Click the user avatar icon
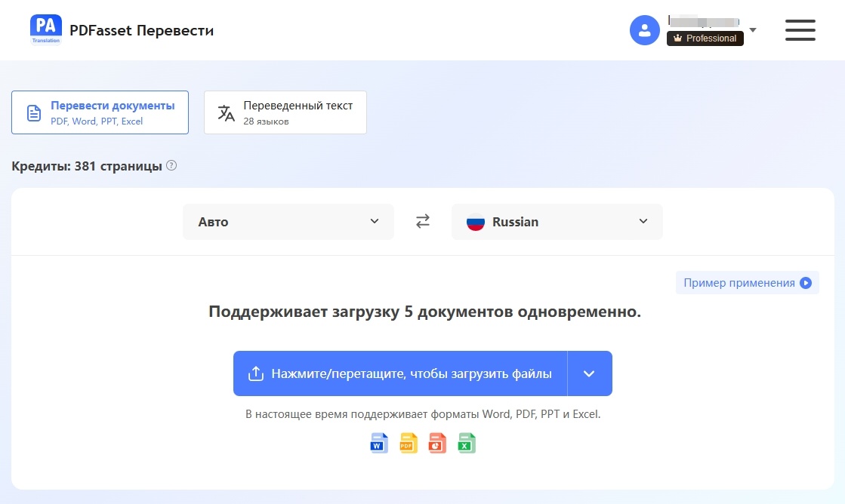 (x=645, y=30)
